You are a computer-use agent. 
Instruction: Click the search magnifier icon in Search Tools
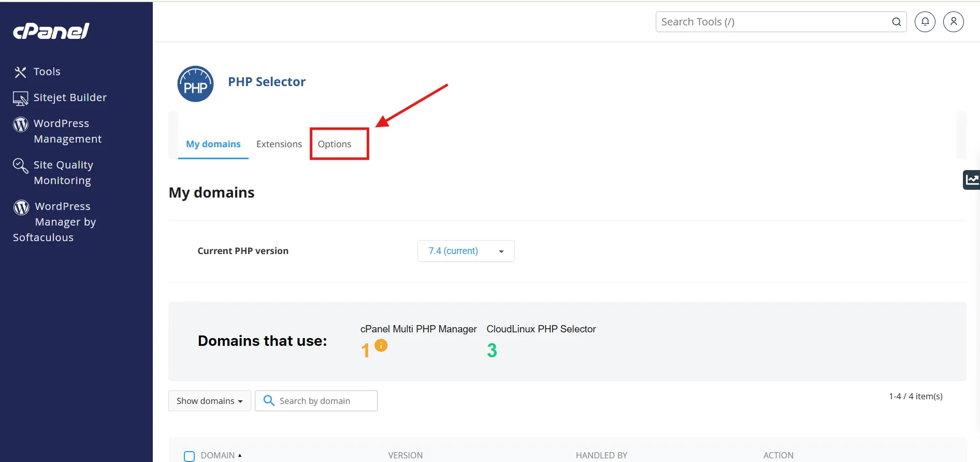(896, 22)
